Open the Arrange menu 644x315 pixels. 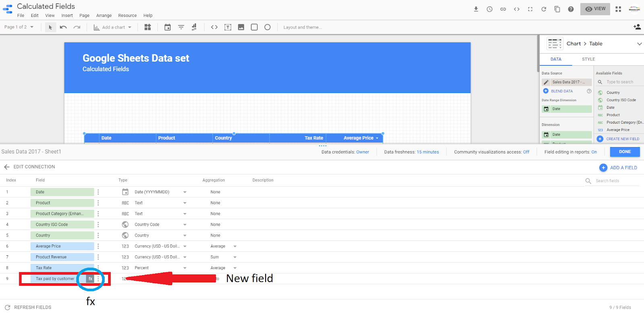point(104,15)
